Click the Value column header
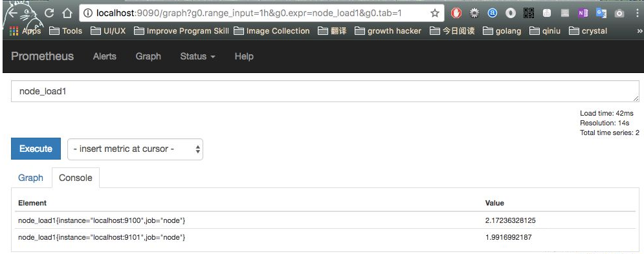 [x=494, y=203]
